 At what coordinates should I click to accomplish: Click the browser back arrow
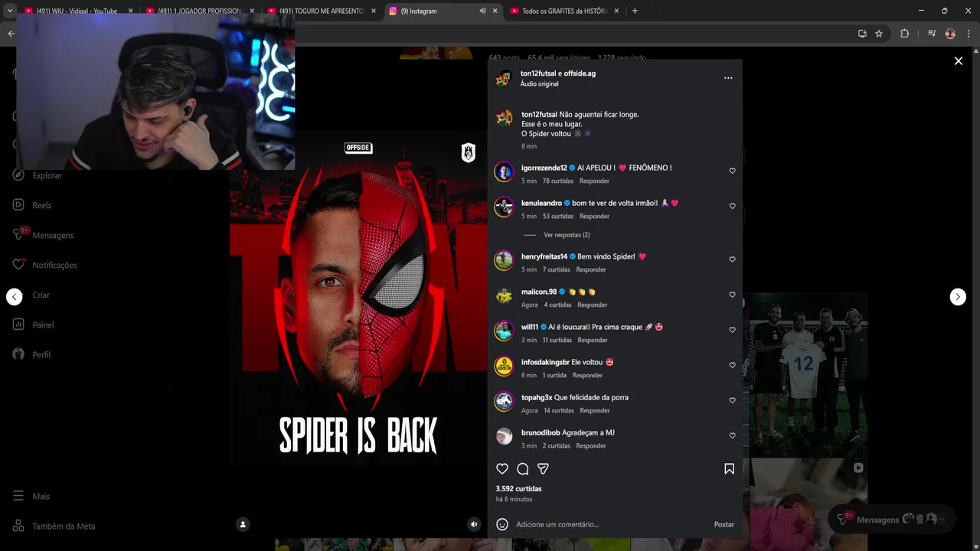11,34
